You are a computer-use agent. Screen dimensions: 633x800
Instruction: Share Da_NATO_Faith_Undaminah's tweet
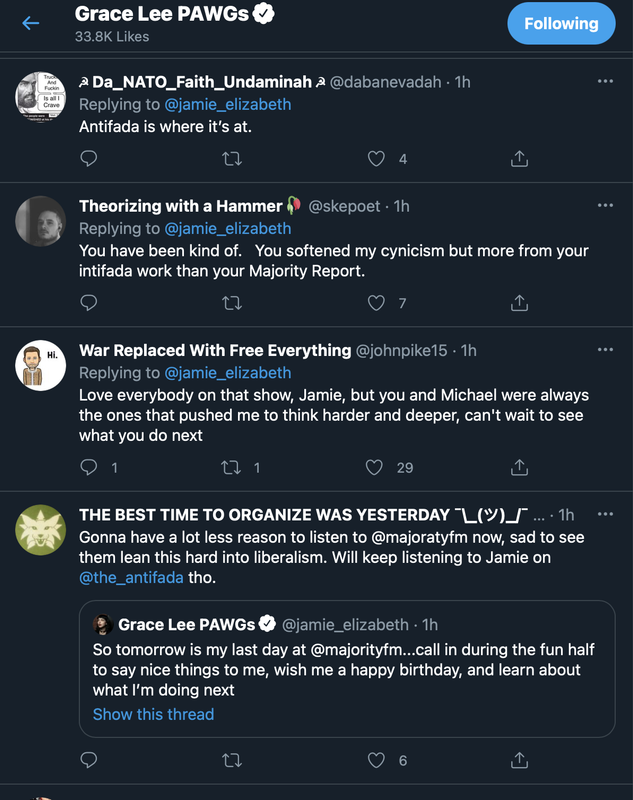[520, 158]
